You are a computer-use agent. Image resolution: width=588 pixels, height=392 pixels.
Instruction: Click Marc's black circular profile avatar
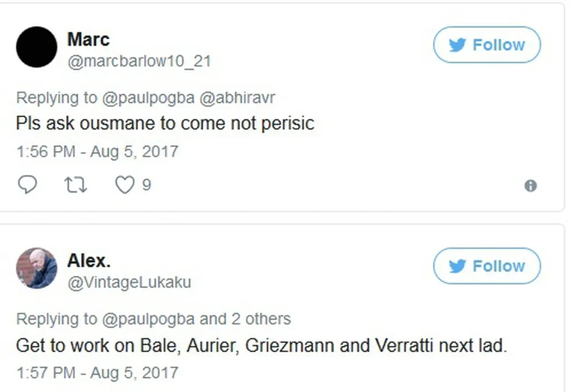point(36,47)
